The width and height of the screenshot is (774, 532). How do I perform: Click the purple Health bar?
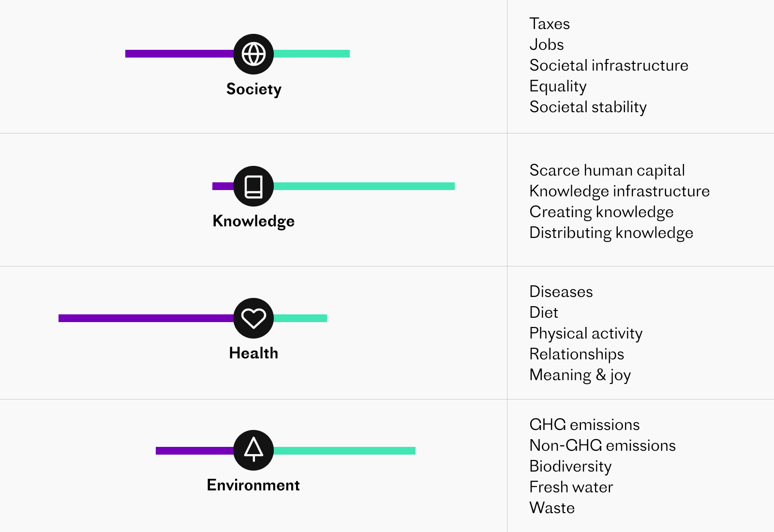(146, 318)
